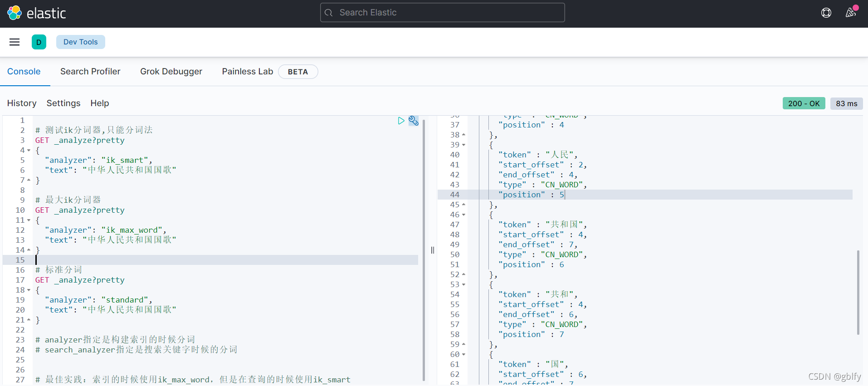Open the wrench request options
Image resolution: width=868 pixels, height=386 pixels.
pyautogui.click(x=414, y=121)
